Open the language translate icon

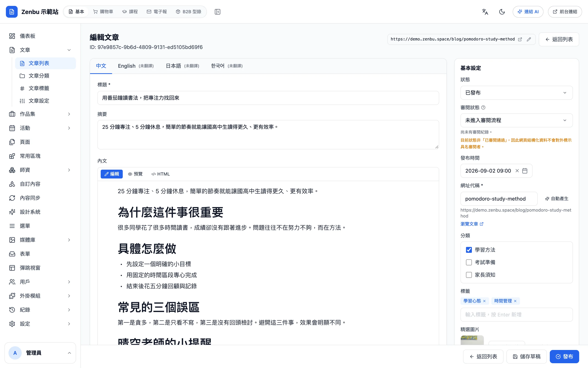pos(485,12)
